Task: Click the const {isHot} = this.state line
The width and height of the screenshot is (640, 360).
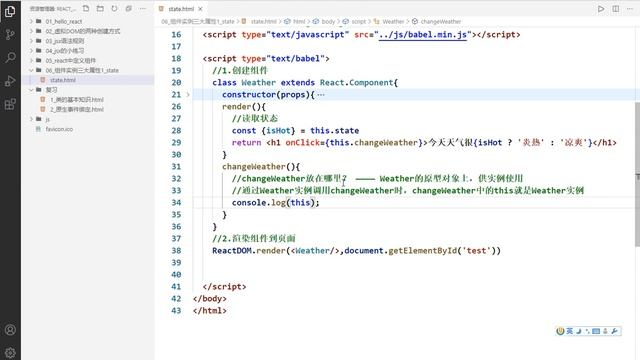Action: 295,131
